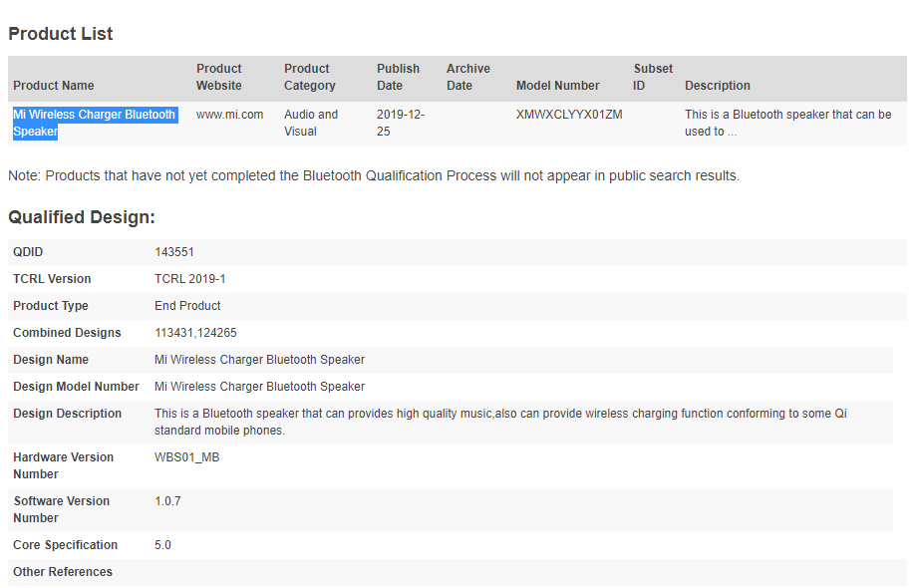Click the TCRL Version label

[52, 279]
